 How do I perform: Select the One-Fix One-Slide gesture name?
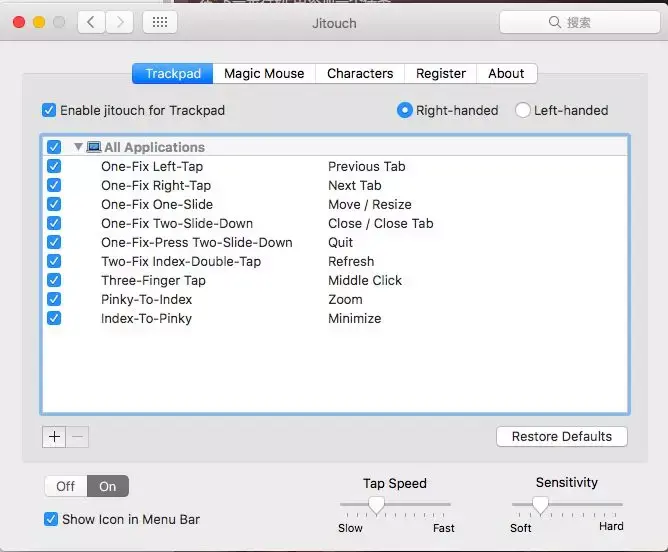coord(157,204)
